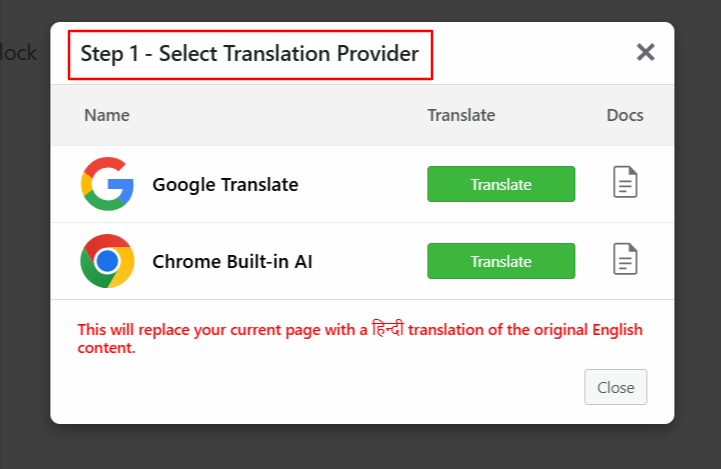The height and width of the screenshot is (469, 721).
Task: Click the Name column header
Action: coord(107,115)
